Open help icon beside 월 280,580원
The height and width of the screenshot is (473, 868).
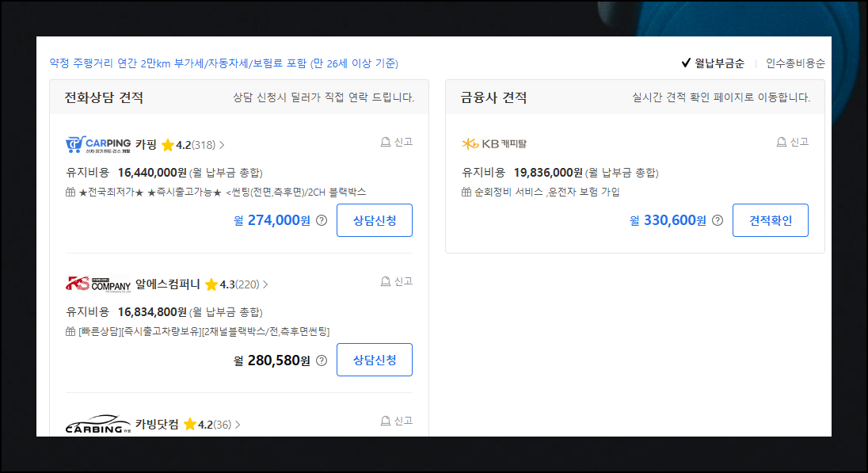coord(322,360)
